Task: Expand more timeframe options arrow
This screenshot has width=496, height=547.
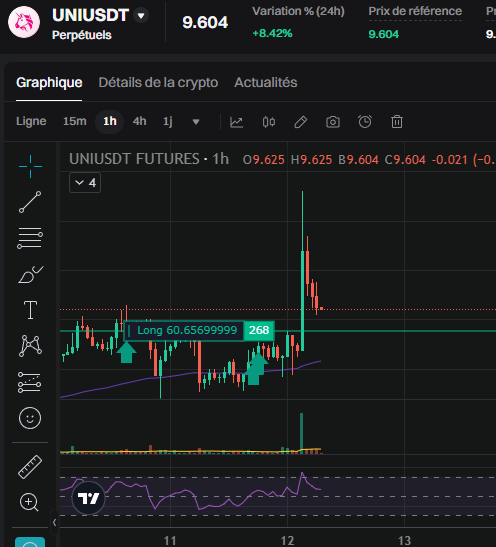Action: tap(196, 122)
